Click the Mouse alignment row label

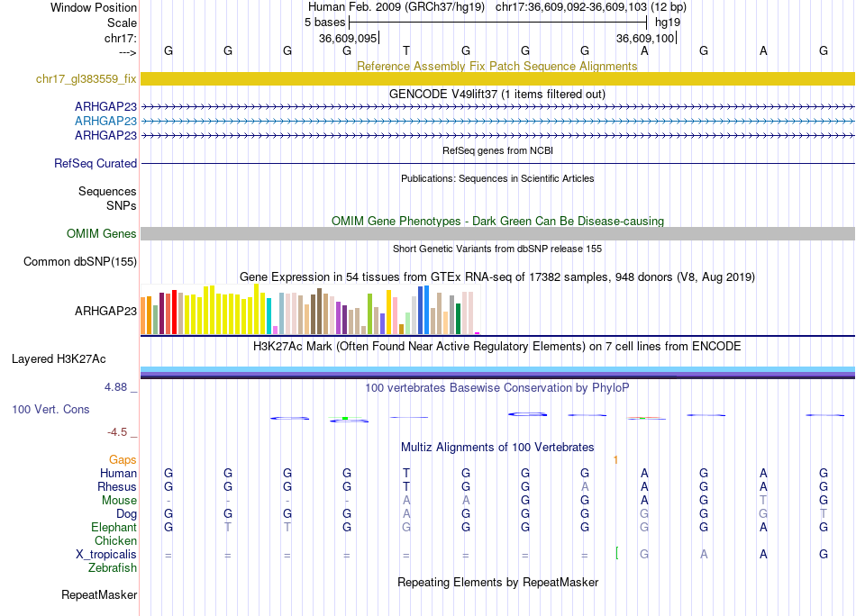pos(119,501)
